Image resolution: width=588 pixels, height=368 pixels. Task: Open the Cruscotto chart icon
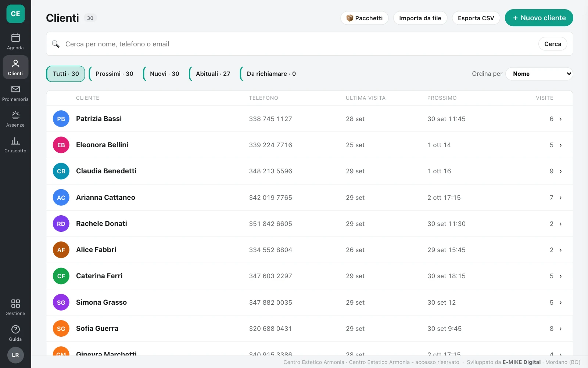[x=15, y=141]
